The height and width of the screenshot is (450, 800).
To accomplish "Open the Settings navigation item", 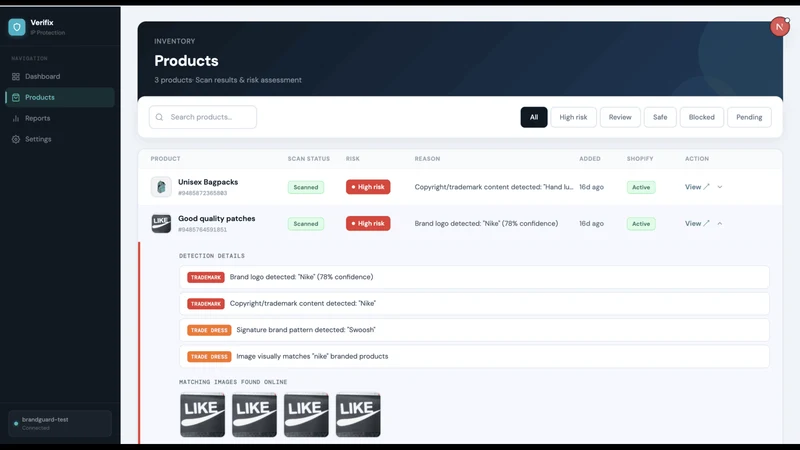I will click(x=60, y=139).
